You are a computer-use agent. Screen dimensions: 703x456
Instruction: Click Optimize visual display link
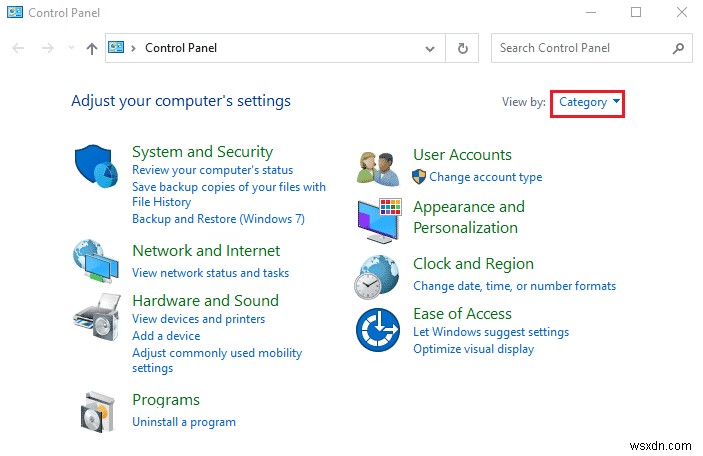pos(473,349)
